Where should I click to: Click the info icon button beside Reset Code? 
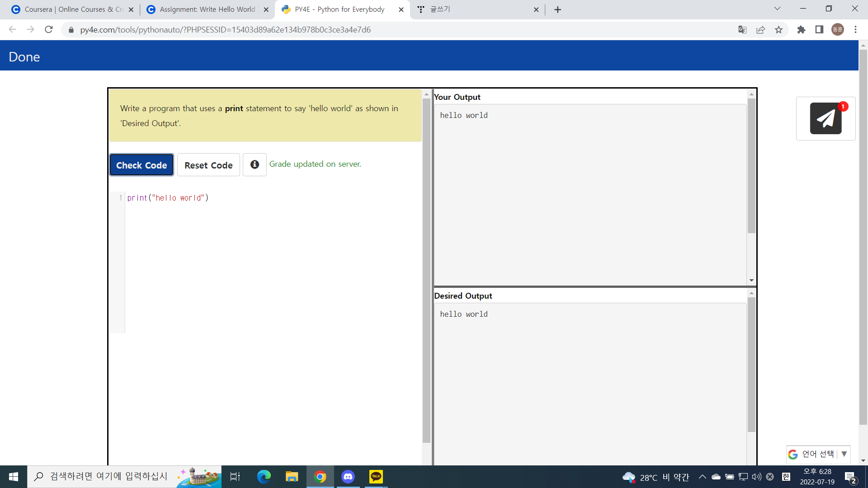[x=255, y=164]
